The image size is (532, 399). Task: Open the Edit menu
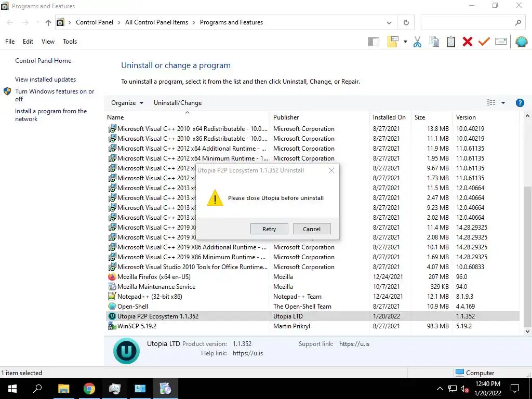pyautogui.click(x=28, y=42)
